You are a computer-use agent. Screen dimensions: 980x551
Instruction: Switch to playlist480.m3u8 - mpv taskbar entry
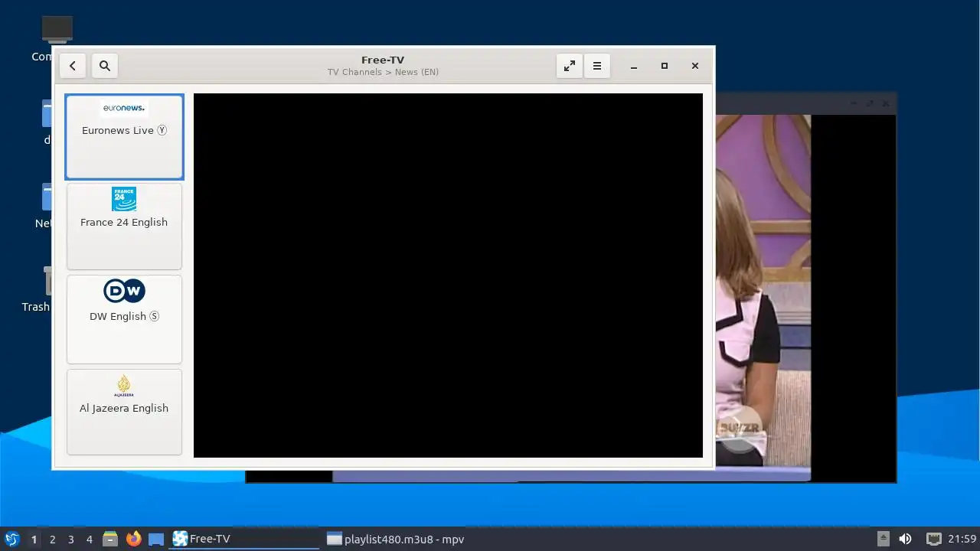pyautogui.click(x=398, y=539)
